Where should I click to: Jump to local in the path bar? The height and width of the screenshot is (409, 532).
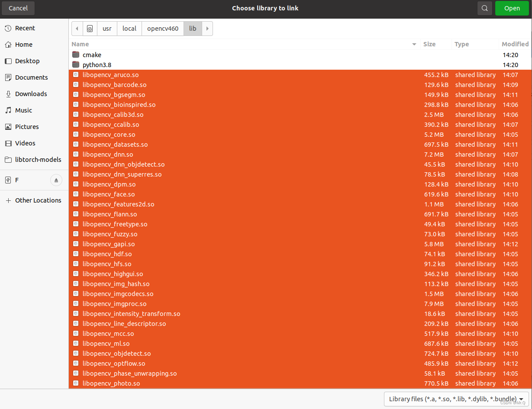tap(129, 29)
